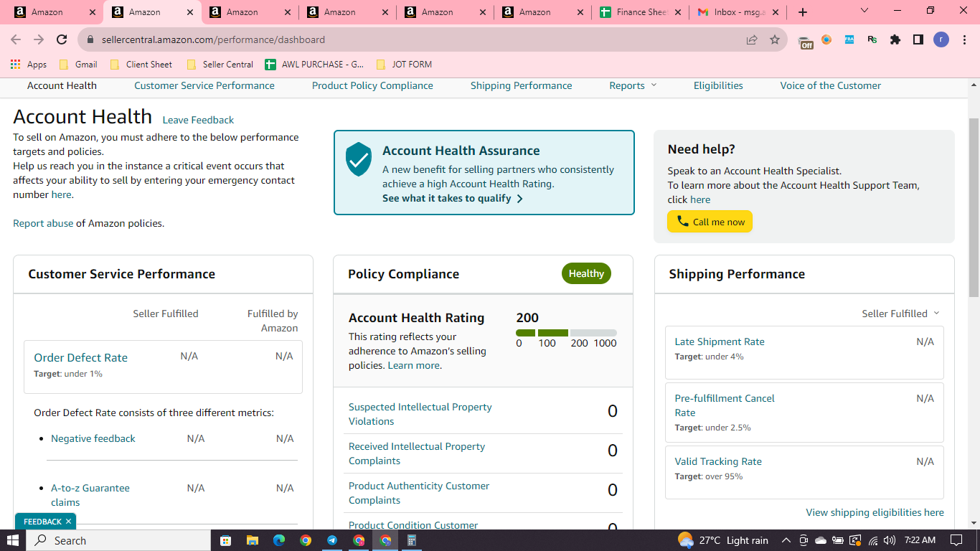Share this page using the share icon
This screenshot has height=551, width=980.
[x=752, y=40]
